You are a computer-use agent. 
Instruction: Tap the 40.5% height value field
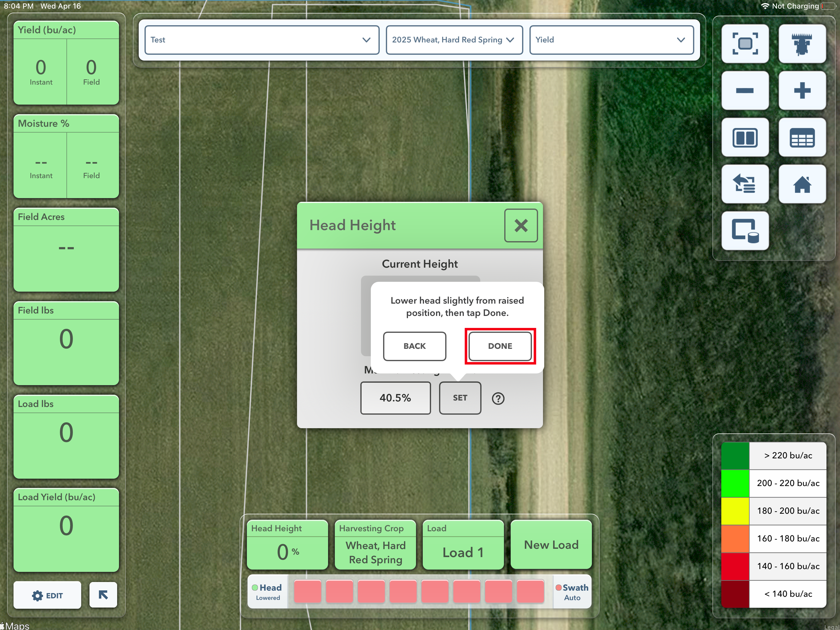395,398
